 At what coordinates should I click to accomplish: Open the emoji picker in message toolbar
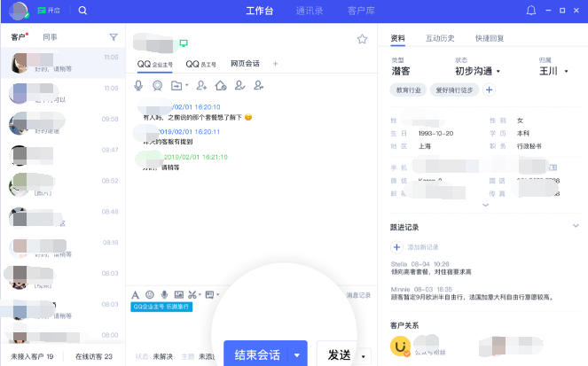(x=150, y=294)
